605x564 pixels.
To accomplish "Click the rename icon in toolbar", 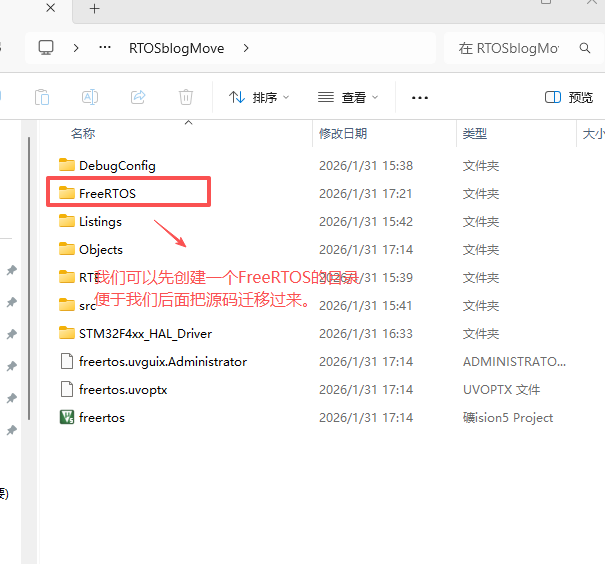I will (90, 97).
